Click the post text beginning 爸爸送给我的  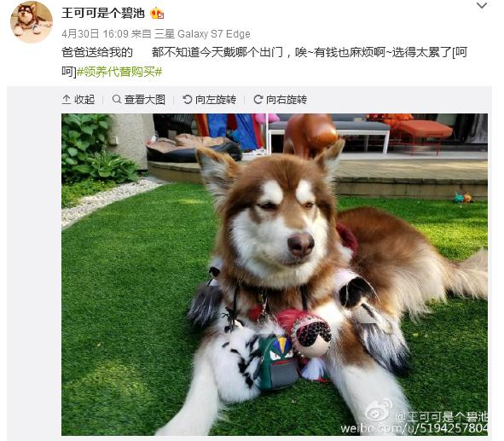264,61
